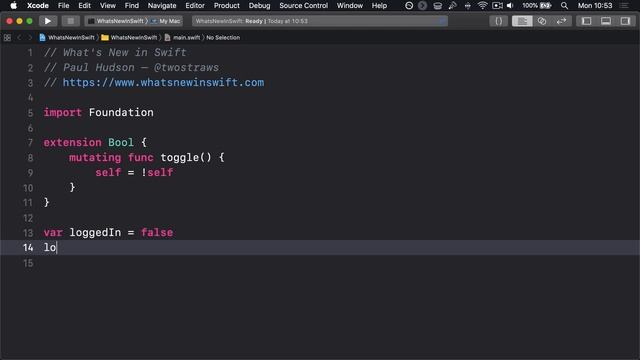640x360 pixels.
Task: Click line number 14 in the gutter
Action: [x=28, y=248]
